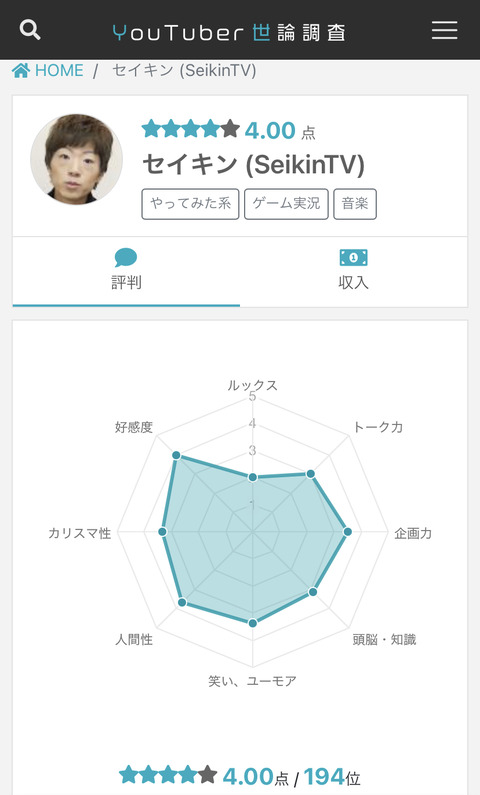This screenshot has width=480, height=795.
Task: Click the ルックス data point on chart
Action: tap(252, 477)
